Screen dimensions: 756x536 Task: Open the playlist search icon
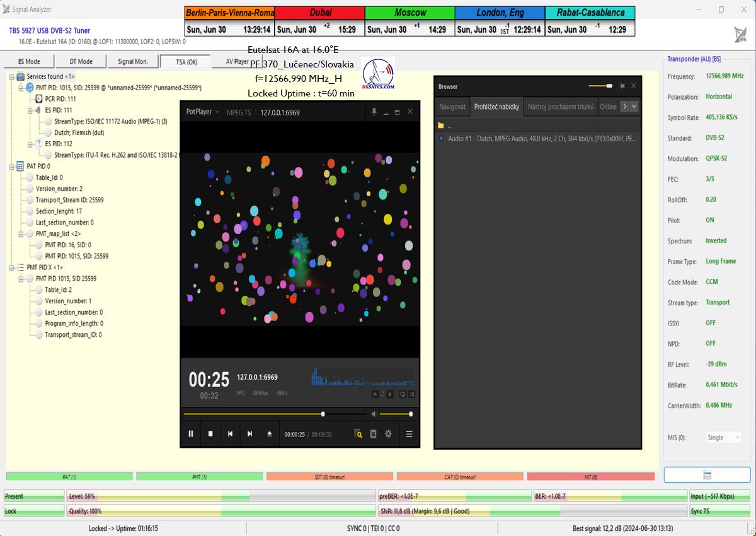point(358,434)
